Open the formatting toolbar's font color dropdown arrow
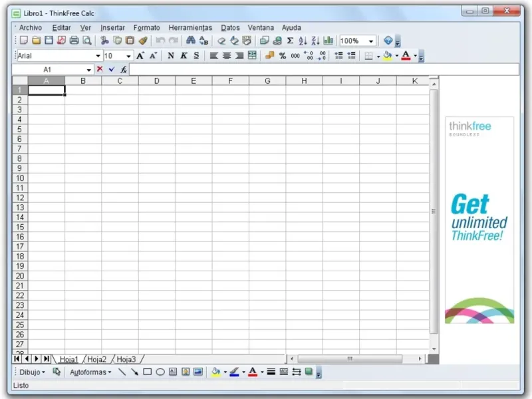Viewport: 532px width, 399px height. coord(415,56)
